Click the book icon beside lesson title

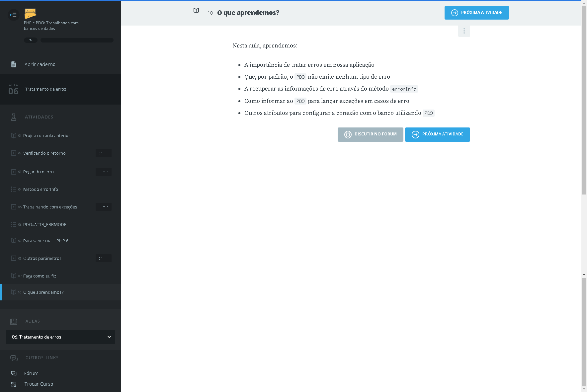click(x=196, y=11)
